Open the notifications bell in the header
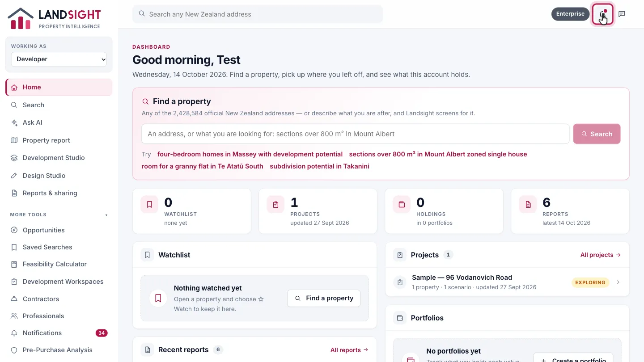644x362 pixels. pos(602,14)
